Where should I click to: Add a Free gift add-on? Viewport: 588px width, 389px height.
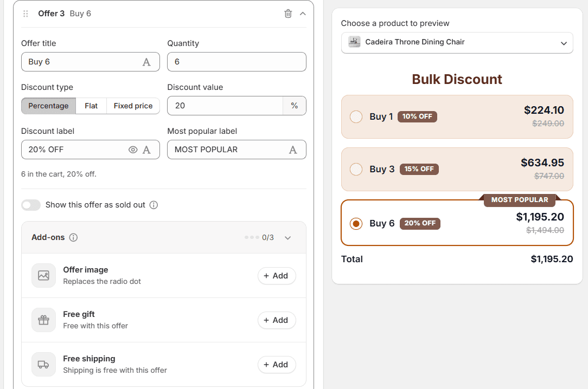click(277, 320)
